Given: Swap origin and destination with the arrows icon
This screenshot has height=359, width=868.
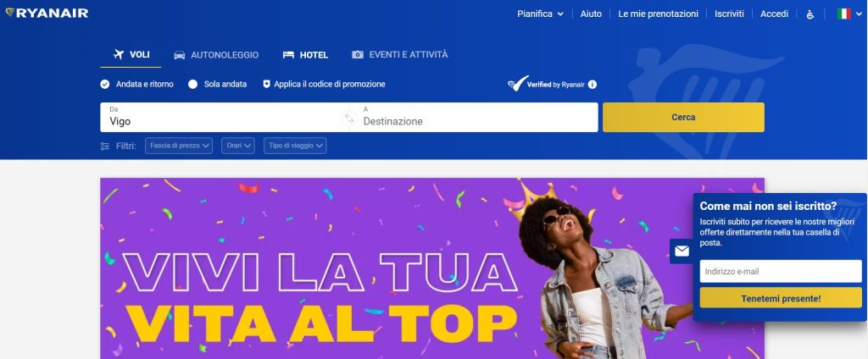Looking at the screenshot, I should tap(348, 118).
